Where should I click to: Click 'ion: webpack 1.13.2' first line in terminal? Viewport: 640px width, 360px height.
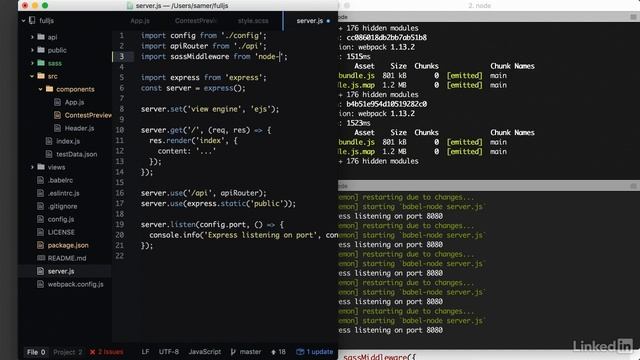pos(376,47)
